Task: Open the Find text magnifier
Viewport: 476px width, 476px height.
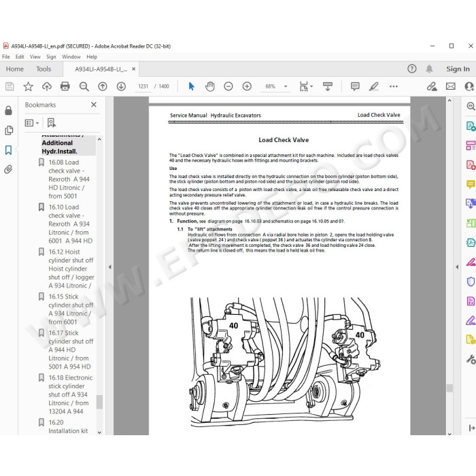Action: (84, 86)
